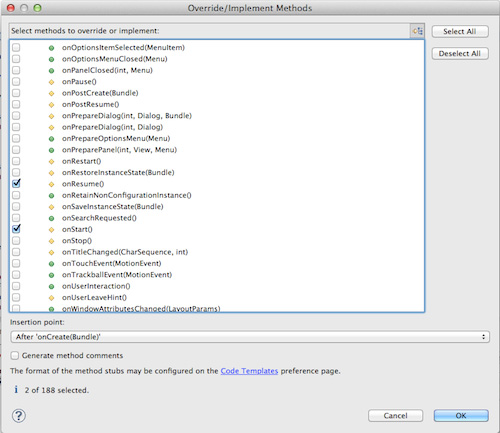Click the yellow protected icon beside onPause()
The height and width of the screenshot is (433, 500).
pos(51,82)
